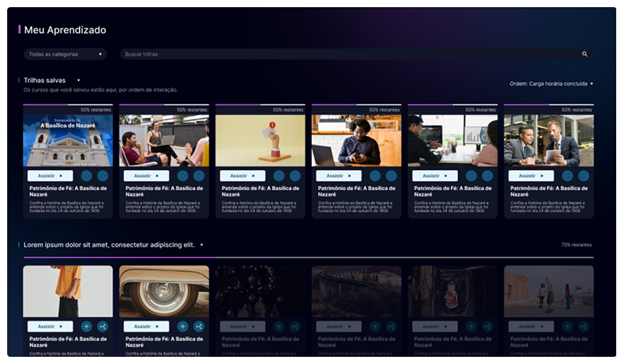The width and height of the screenshot is (624, 364).
Task: Click share icon on the curved bridge card
Action: pos(391,327)
